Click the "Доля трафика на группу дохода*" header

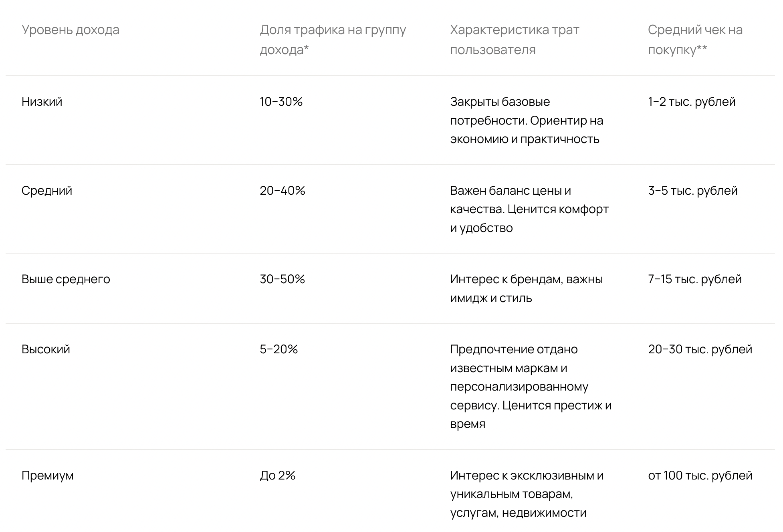click(333, 40)
